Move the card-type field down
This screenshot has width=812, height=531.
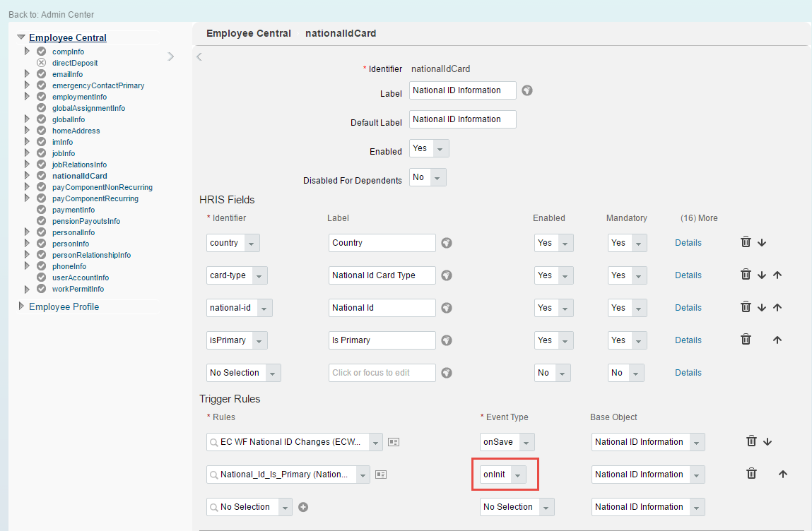point(762,275)
